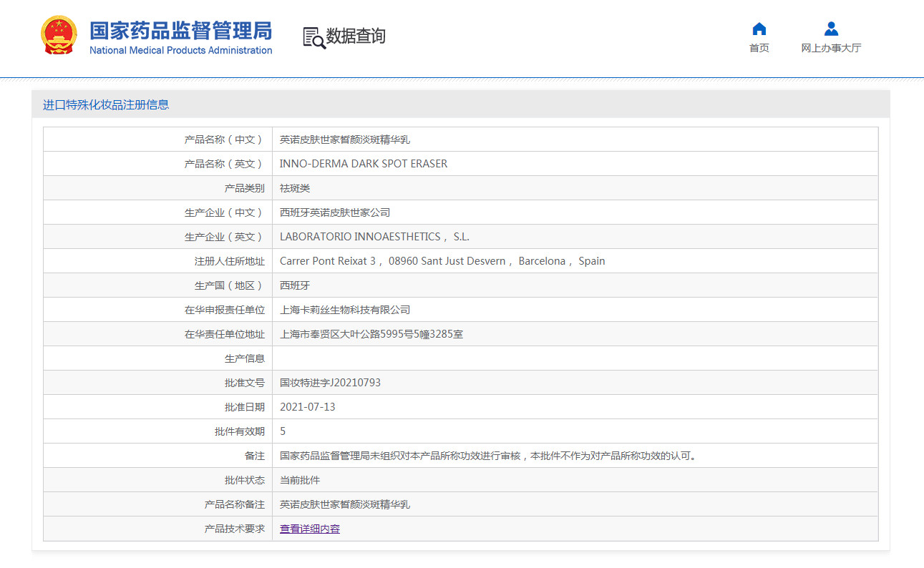The width and height of the screenshot is (924, 568).
Task: Click the 西班牙英诺皮肤世家公司 value
Action: [x=335, y=212]
